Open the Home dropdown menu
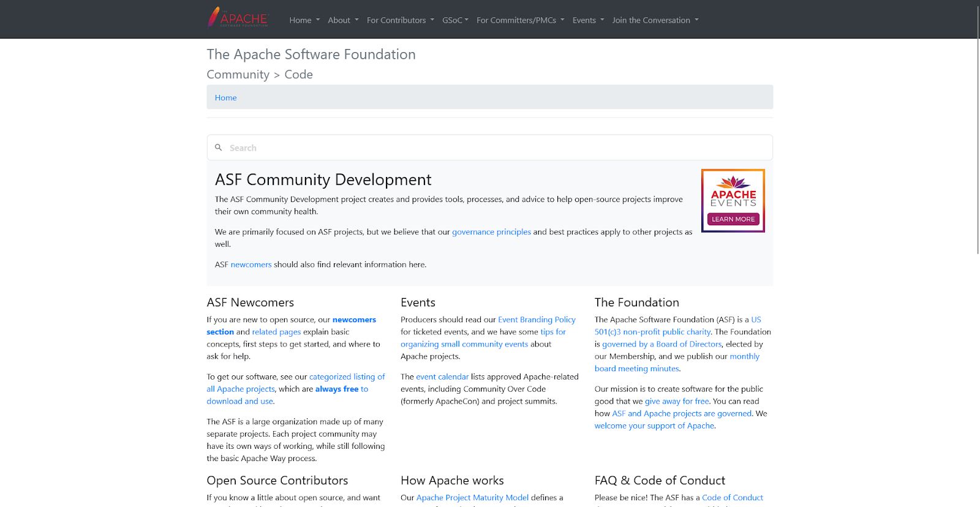980x507 pixels. tap(304, 20)
